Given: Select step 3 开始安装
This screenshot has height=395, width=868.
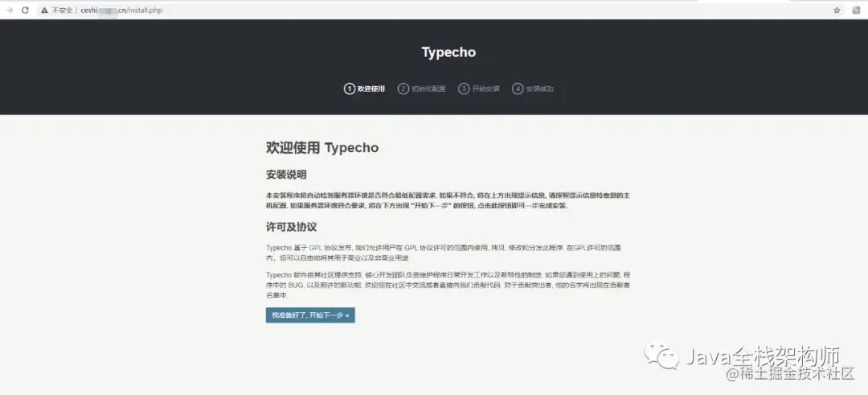Looking at the screenshot, I should [479, 88].
